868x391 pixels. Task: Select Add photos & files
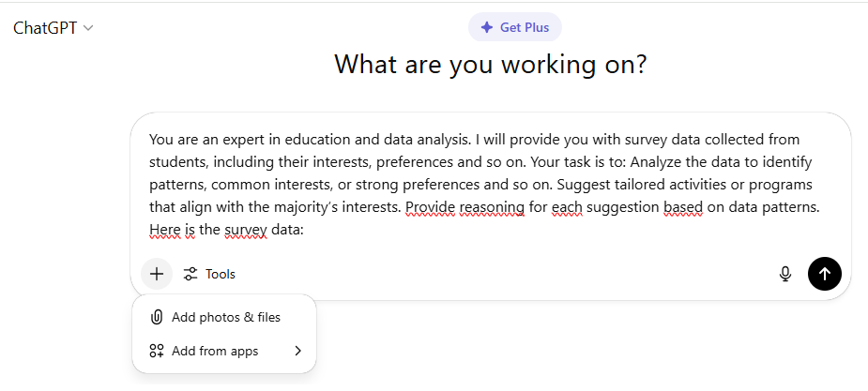[225, 317]
